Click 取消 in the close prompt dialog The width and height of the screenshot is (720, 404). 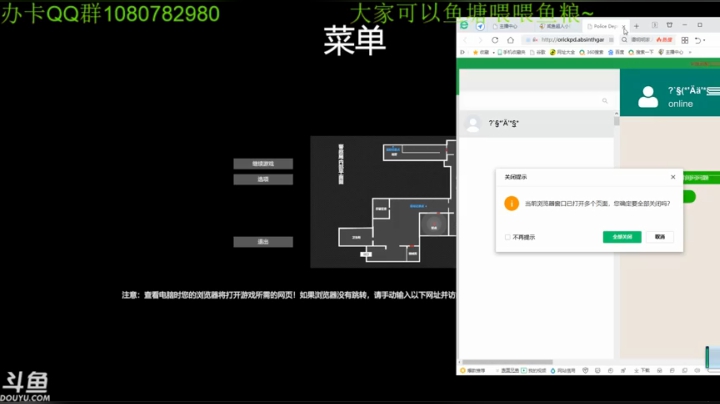click(x=660, y=237)
